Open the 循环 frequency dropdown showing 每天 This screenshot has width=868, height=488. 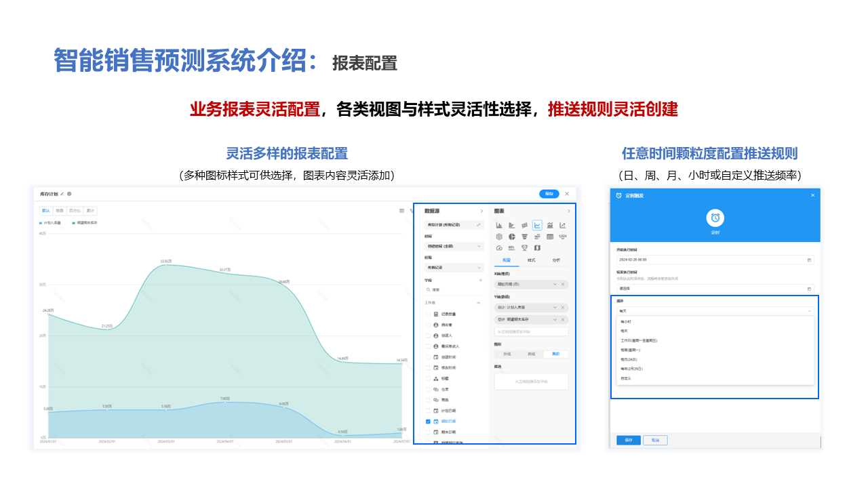coord(715,311)
